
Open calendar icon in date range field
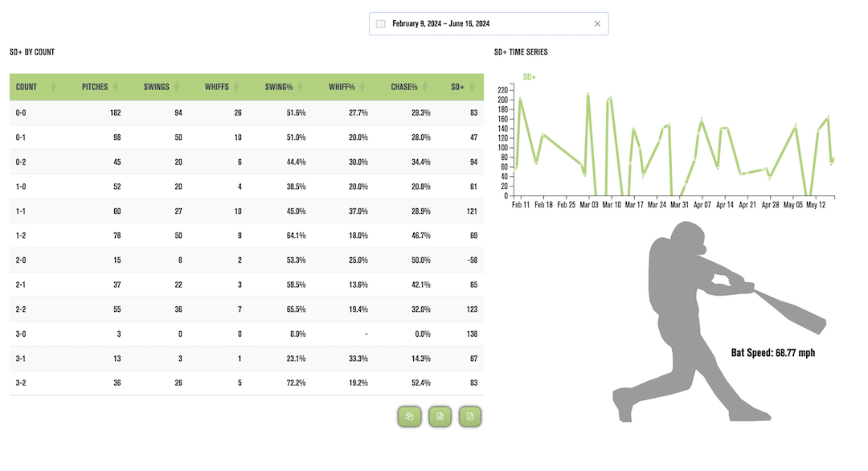click(x=380, y=24)
